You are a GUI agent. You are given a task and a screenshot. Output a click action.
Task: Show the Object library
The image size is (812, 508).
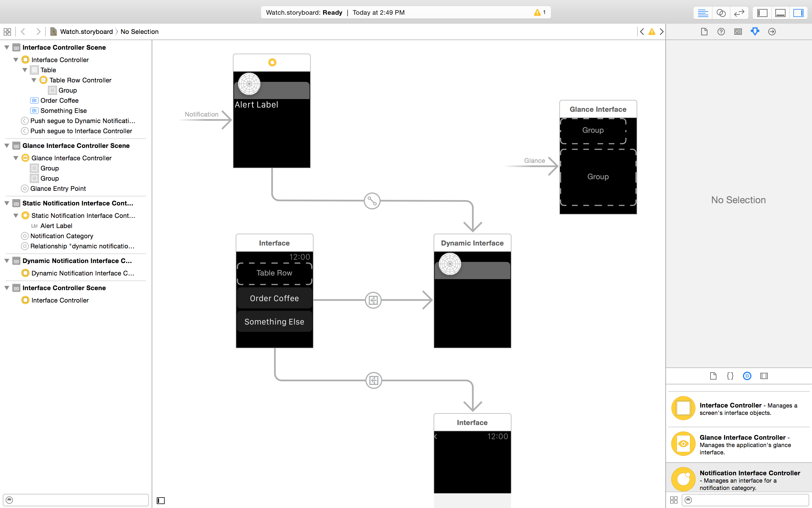click(x=747, y=376)
